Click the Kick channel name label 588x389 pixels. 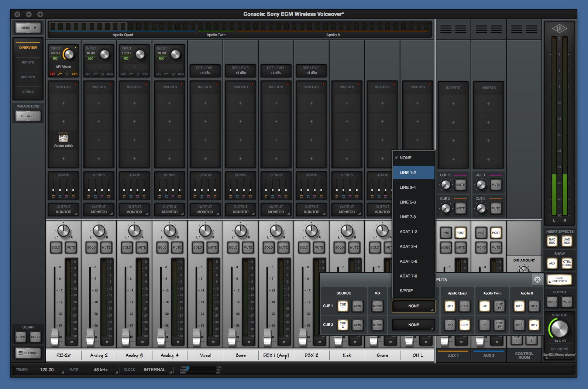click(x=347, y=355)
